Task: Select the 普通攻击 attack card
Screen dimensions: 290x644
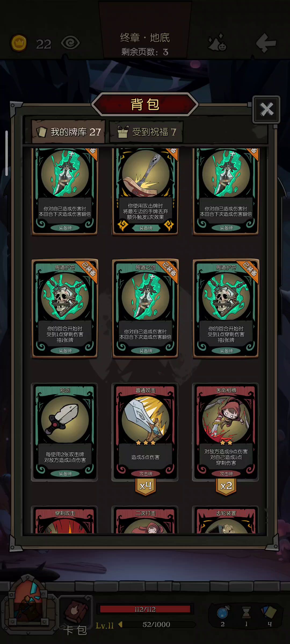Action: pos(145,432)
